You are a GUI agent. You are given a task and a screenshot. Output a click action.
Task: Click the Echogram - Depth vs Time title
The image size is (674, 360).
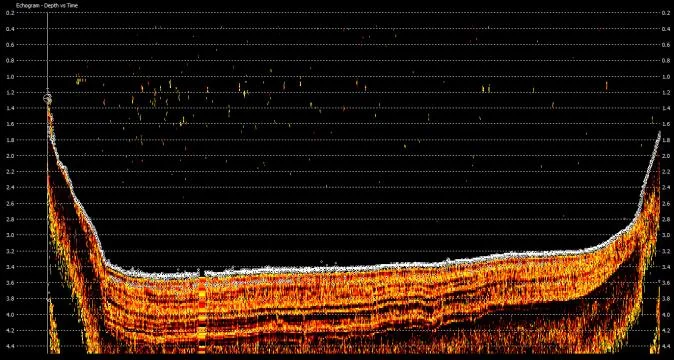tap(47, 6)
